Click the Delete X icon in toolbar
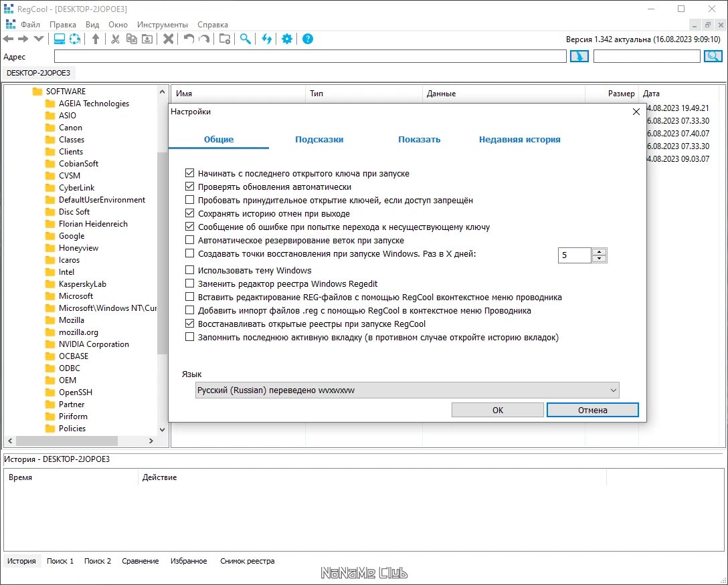Screen dimensions: 728x585 click(x=168, y=39)
